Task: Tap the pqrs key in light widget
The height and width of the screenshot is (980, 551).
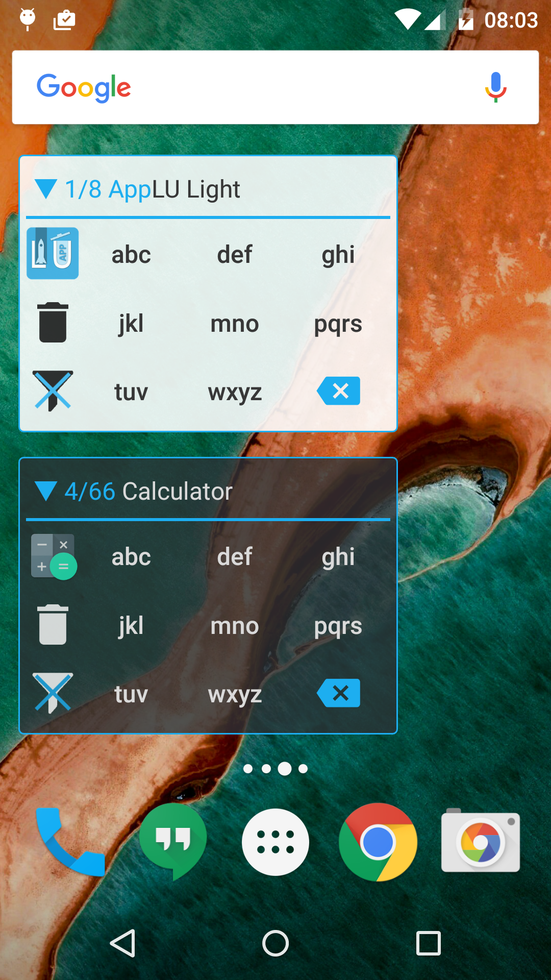Action: coord(338,325)
